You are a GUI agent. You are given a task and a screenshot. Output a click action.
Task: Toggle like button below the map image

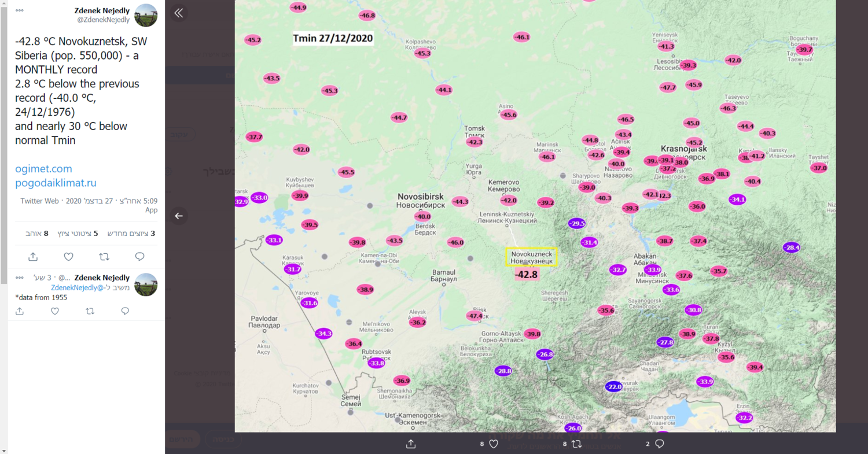coord(493,444)
